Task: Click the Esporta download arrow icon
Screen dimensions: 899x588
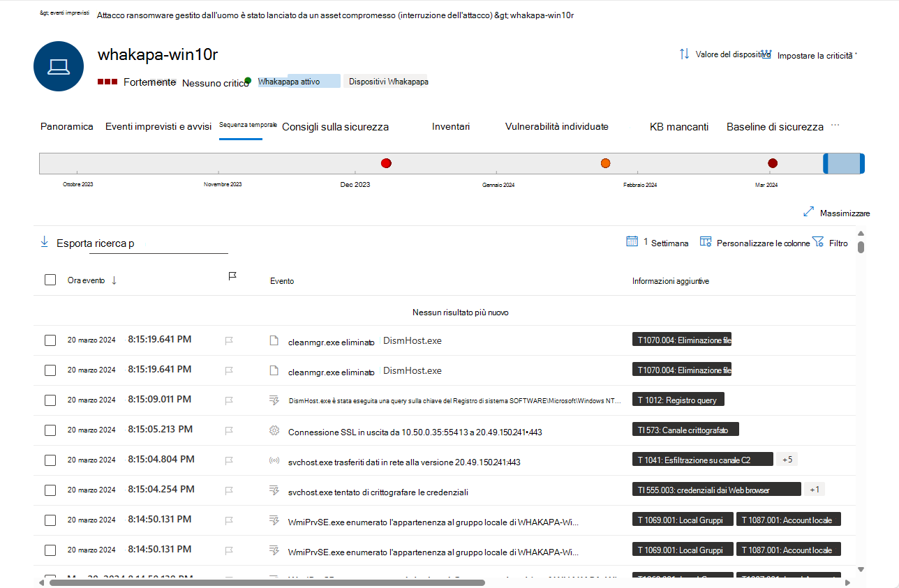Action: point(45,241)
